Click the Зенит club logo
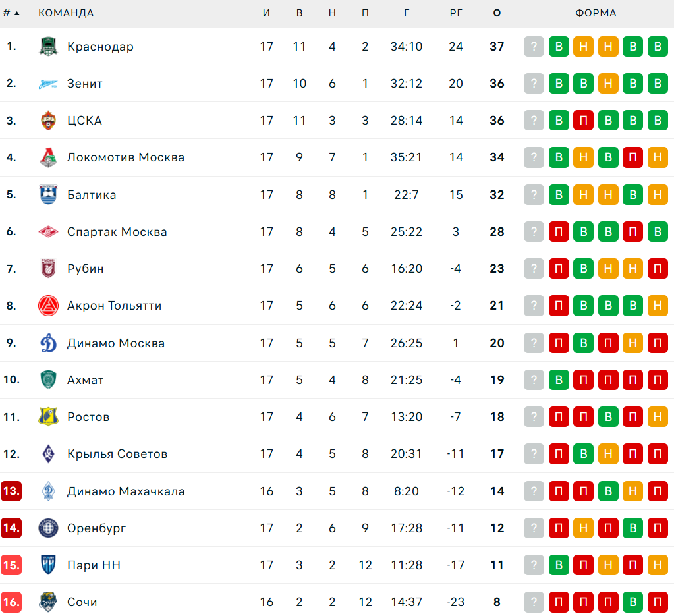Screen dimensions: 674x616 tap(49, 84)
